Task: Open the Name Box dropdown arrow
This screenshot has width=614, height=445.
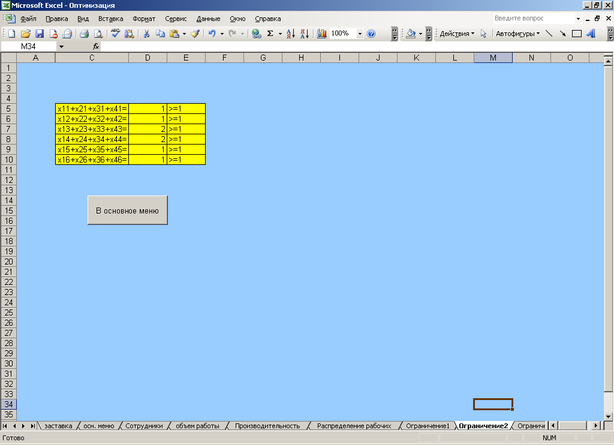Action: point(61,46)
